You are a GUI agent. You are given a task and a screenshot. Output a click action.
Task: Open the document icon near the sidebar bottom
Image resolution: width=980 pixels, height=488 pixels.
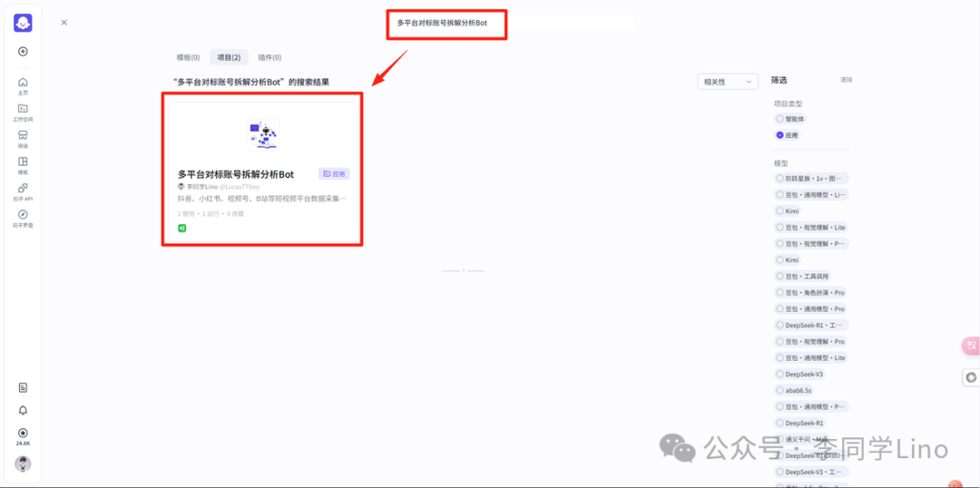click(x=23, y=387)
